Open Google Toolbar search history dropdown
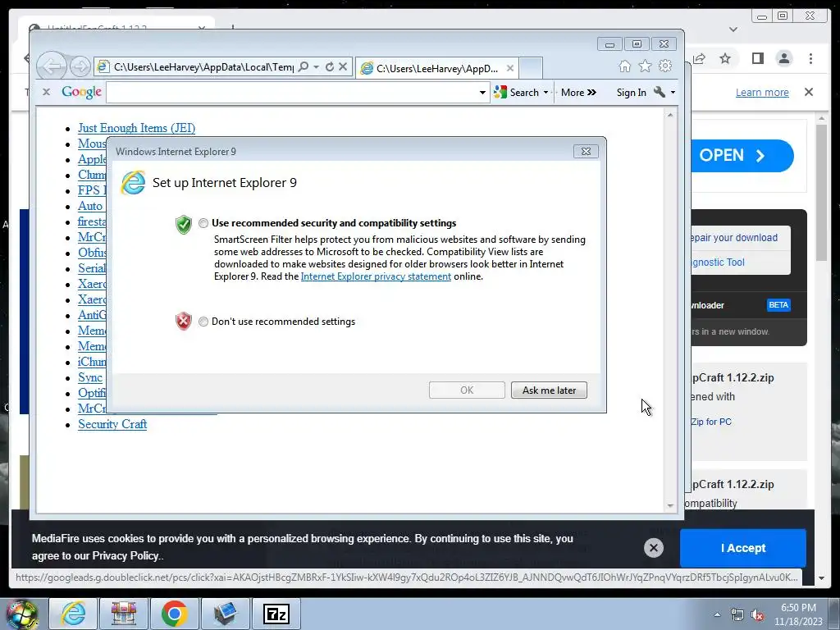840x630 pixels. point(482,93)
